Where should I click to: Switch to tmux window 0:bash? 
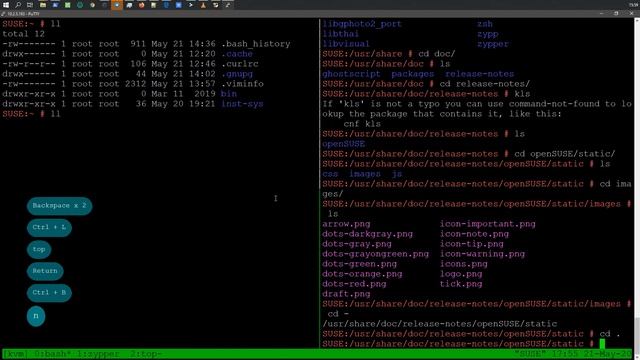click(x=52, y=354)
